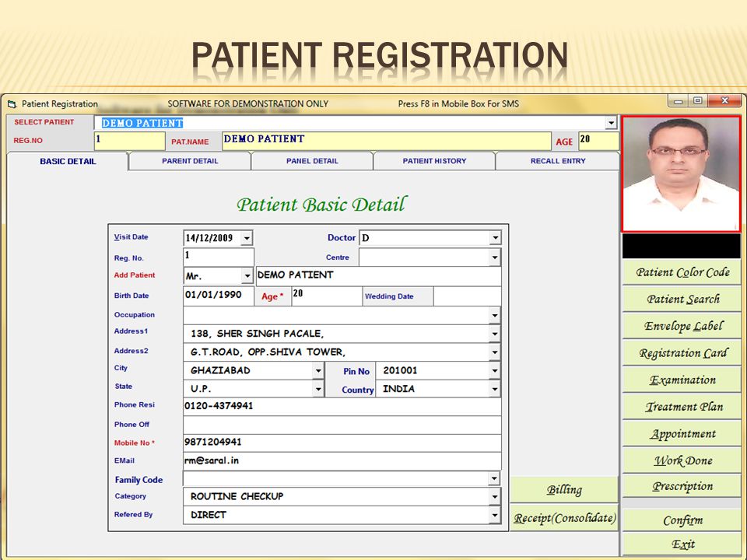This screenshot has width=747, height=560.
Task: Click the patient photo thumbnail
Action: tap(682, 173)
